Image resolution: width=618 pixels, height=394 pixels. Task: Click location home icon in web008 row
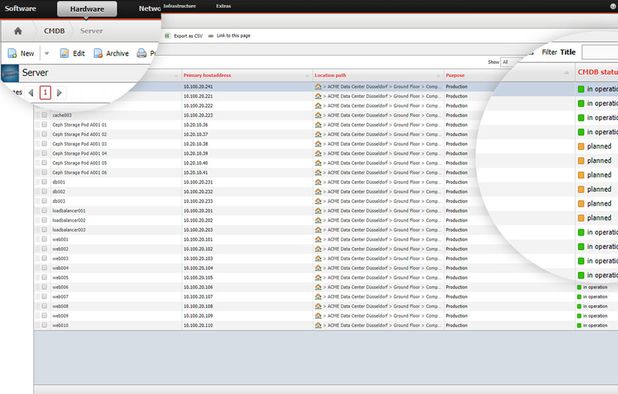point(318,306)
